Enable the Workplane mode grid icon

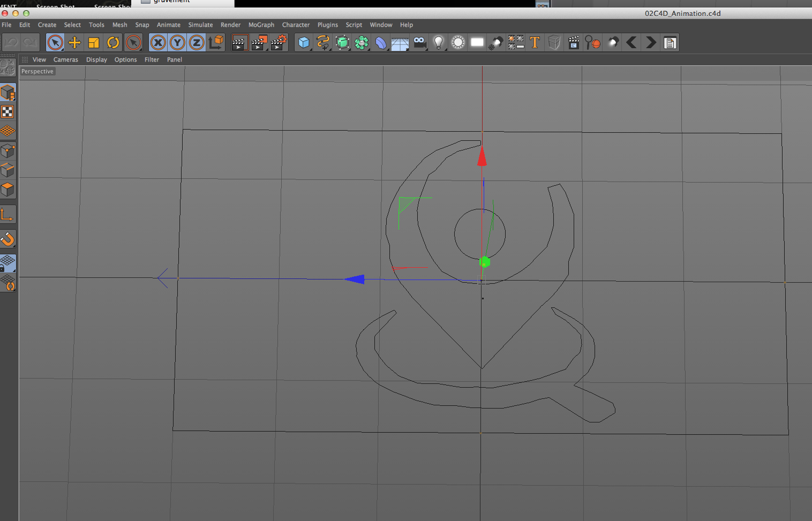point(7,131)
